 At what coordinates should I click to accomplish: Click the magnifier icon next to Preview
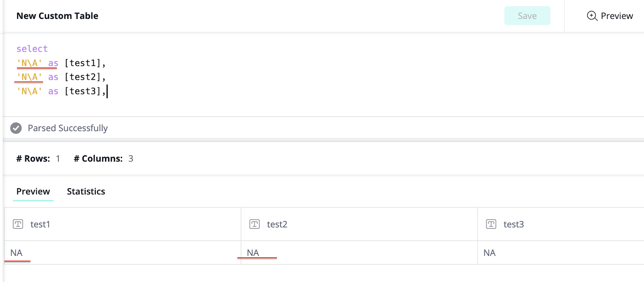(592, 16)
